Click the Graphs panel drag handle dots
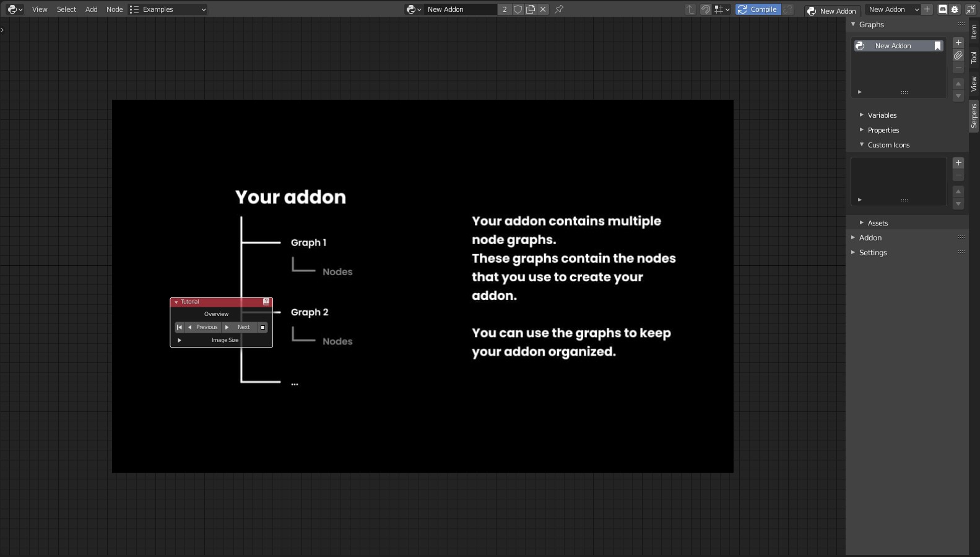 (x=961, y=24)
